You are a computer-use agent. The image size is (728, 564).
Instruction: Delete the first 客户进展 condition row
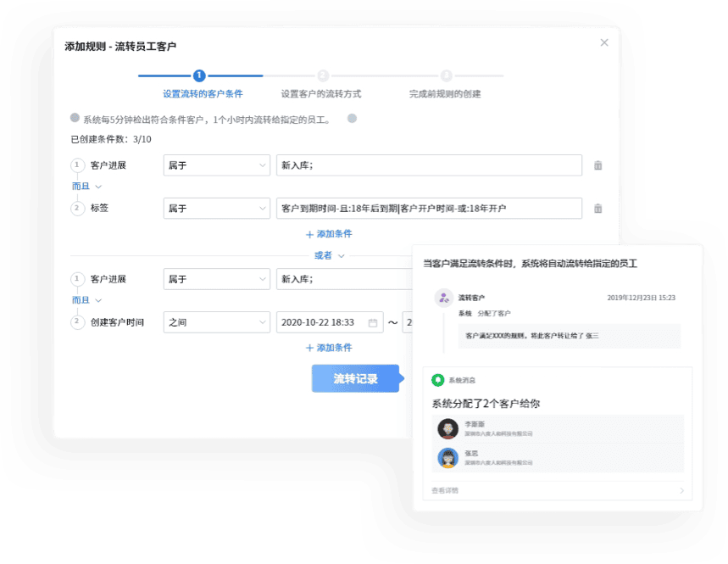pyautogui.click(x=597, y=165)
